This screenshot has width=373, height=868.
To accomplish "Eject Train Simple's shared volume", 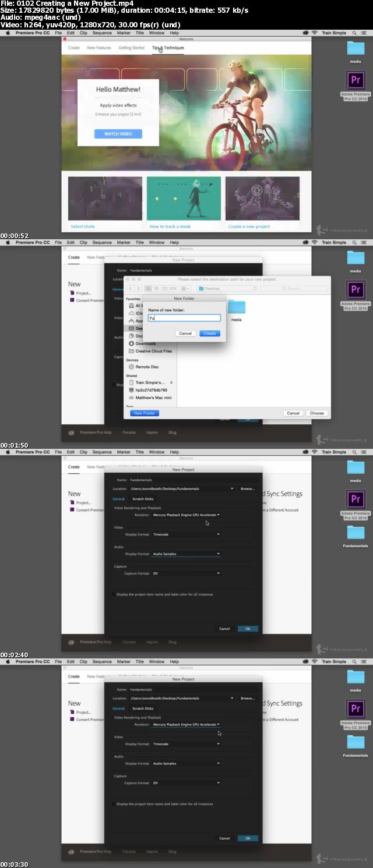I will (171, 382).
